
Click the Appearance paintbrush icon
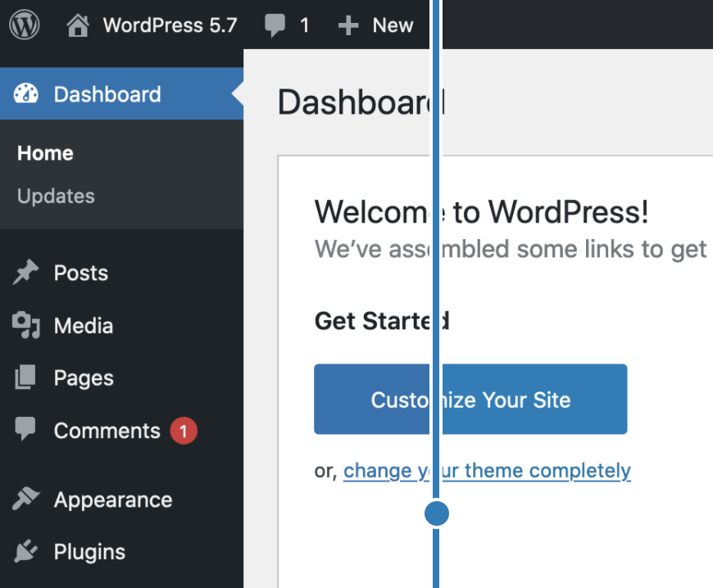(26, 499)
